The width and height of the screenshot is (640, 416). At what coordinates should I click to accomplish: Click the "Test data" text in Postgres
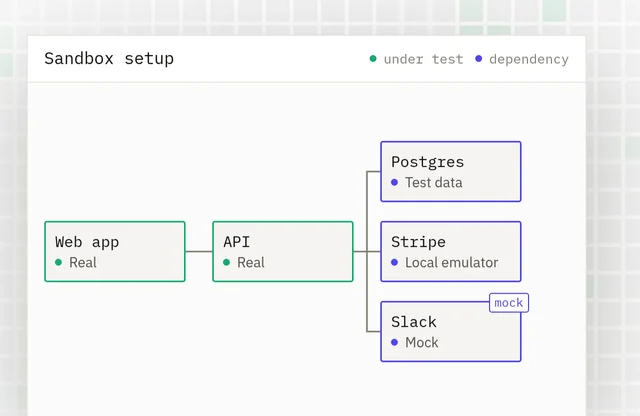(433, 182)
